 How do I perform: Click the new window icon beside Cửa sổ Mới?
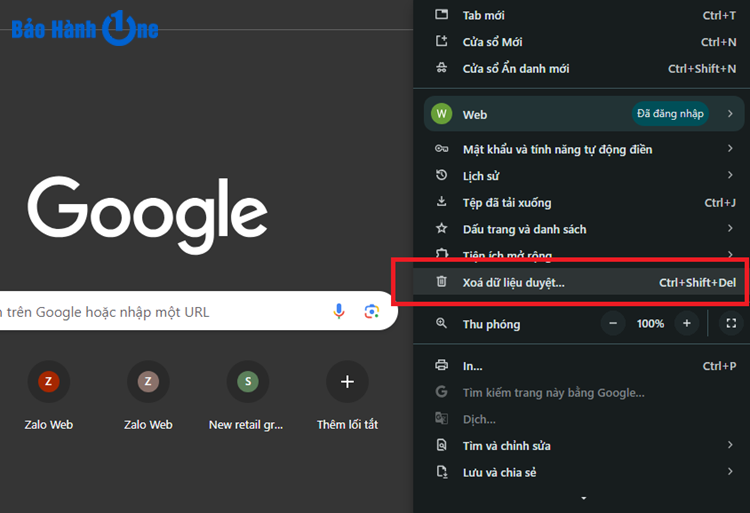pyautogui.click(x=441, y=41)
